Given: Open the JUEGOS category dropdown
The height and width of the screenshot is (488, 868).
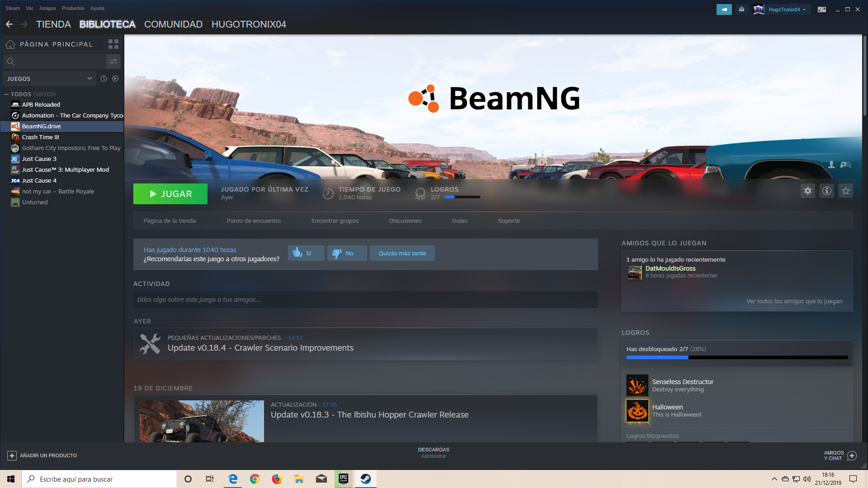Looking at the screenshot, I should tap(49, 79).
